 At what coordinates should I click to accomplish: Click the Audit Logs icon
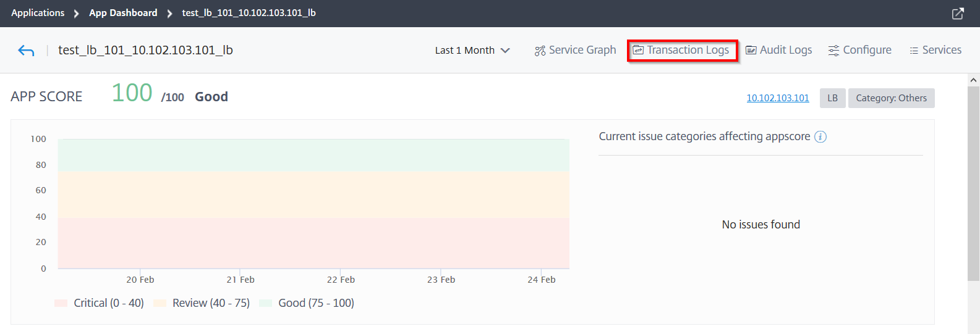pyautogui.click(x=751, y=50)
